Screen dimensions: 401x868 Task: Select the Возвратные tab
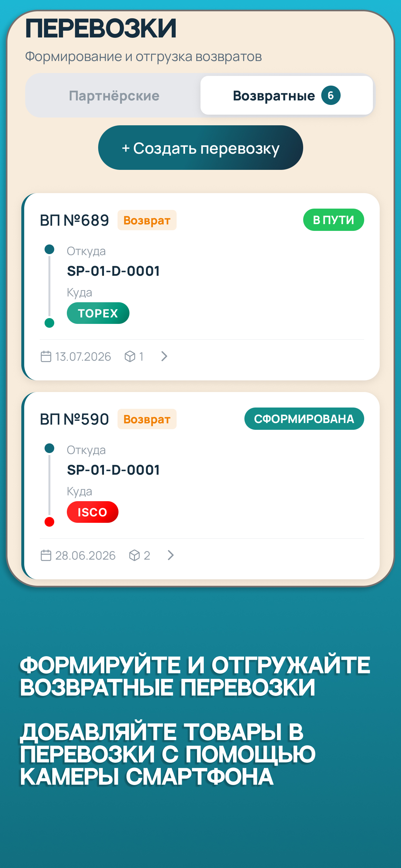pyautogui.click(x=286, y=96)
